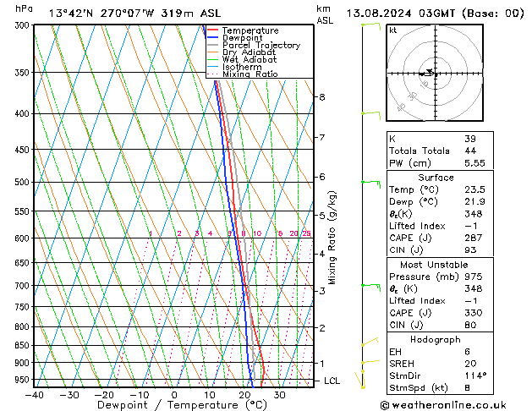Select the 'Isotherm' legend label
532x411 pixels.
click(242, 67)
